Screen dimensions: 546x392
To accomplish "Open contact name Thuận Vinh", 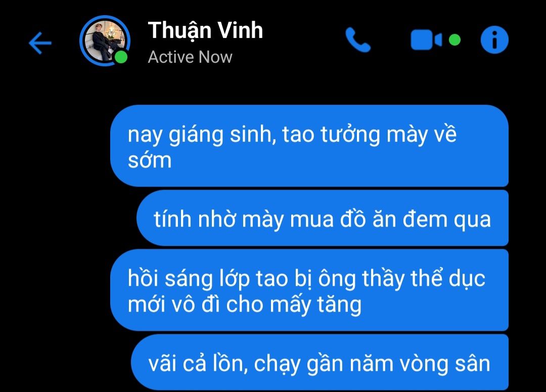I will (205, 31).
